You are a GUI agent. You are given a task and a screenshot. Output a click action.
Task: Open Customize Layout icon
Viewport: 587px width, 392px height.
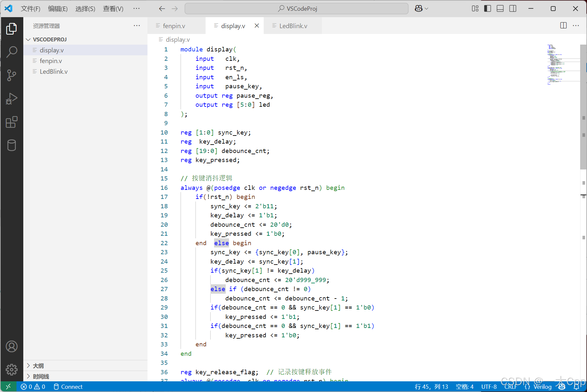coord(475,9)
